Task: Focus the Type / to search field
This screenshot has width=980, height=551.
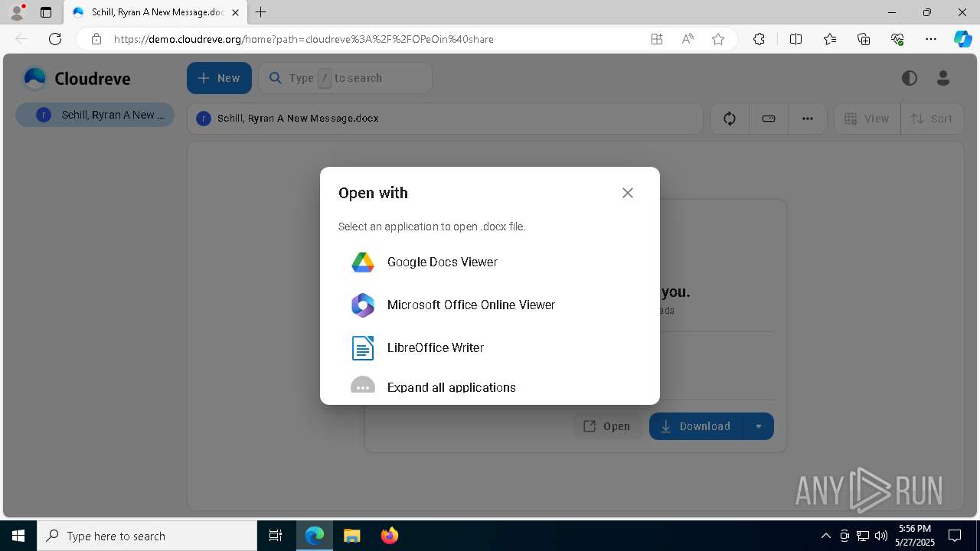Action: [345, 78]
